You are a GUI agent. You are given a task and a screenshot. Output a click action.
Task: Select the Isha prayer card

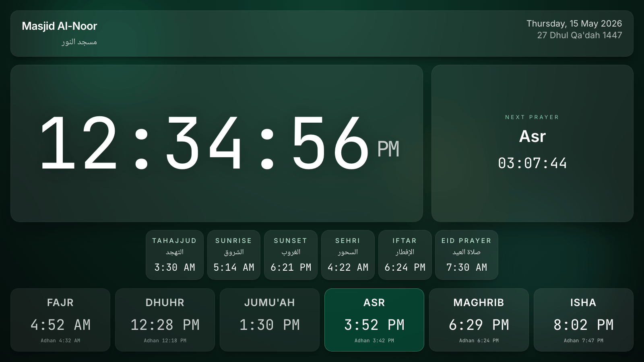pyautogui.click(x=584, y=320)
